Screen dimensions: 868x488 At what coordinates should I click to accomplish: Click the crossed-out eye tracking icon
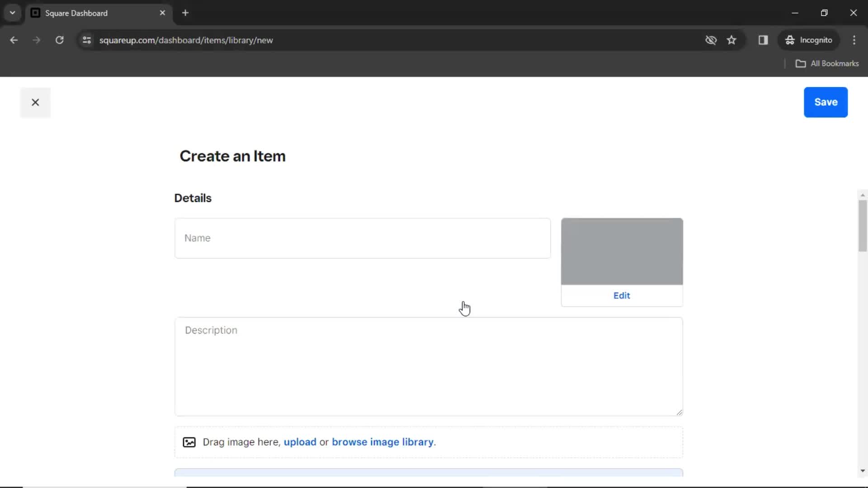tap(711, 40)
